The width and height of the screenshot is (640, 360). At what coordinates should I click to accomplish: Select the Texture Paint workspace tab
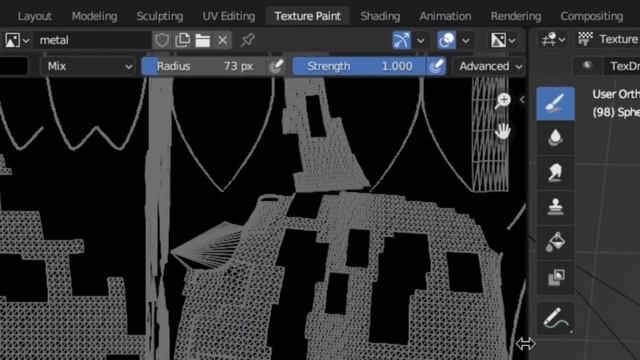[x=307, y=16]
